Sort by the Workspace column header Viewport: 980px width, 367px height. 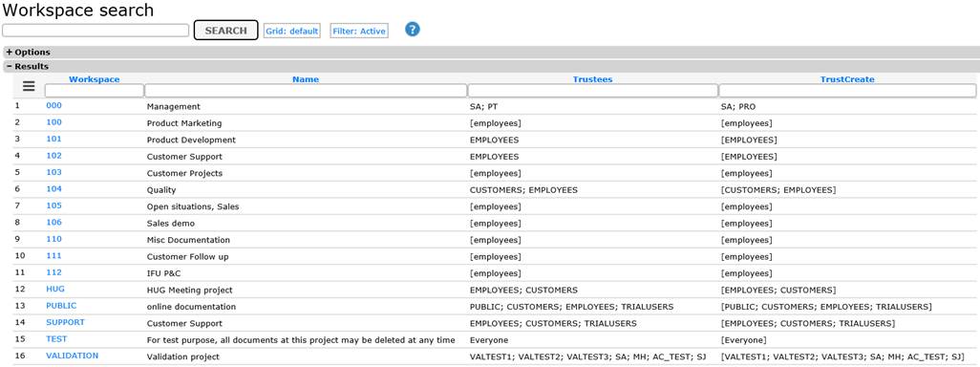click(x=95, y=79)
